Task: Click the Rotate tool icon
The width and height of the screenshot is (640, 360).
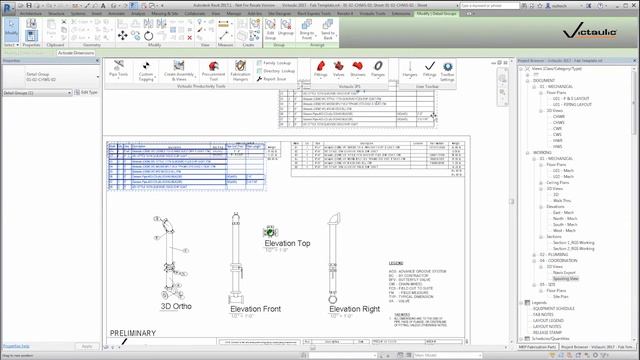Action: (149, 36)
